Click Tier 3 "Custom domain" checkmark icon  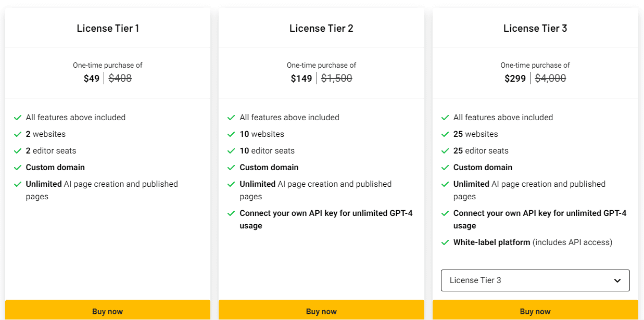445,168
